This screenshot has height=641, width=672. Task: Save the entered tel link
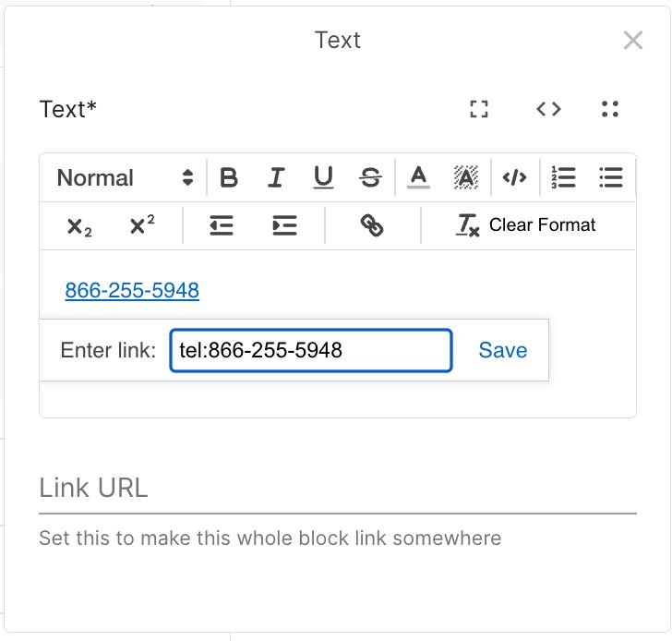[503, 351]
